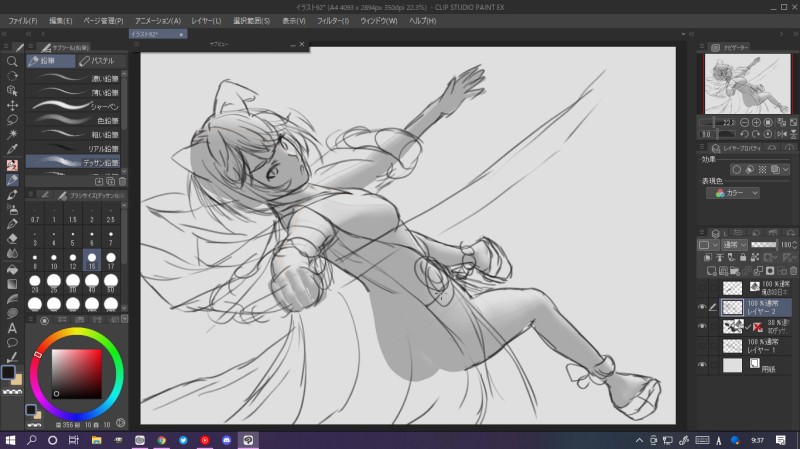Switch to the パステル sub tool tab
Viewport: 800px width, 449px height.
(102, 61)
